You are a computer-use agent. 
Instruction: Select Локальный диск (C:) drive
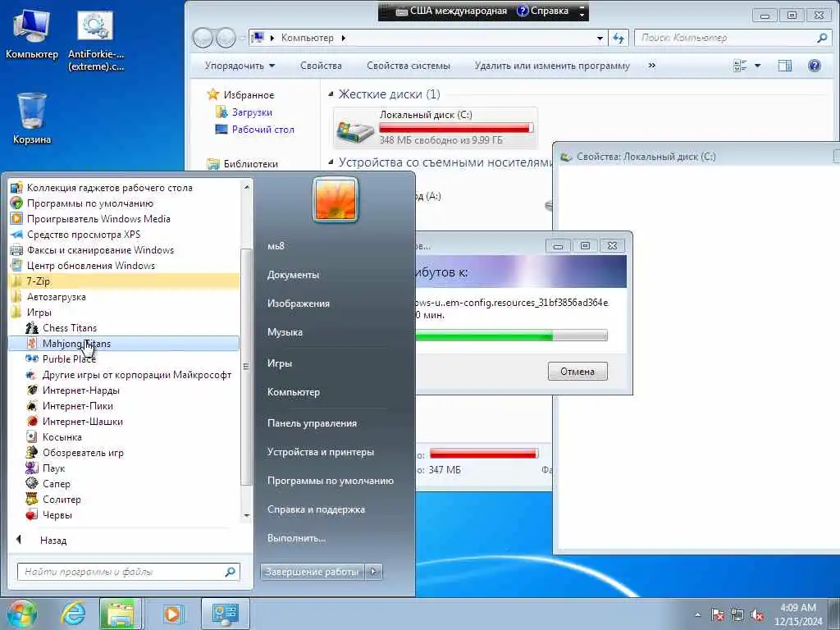[x=435, y=127]
